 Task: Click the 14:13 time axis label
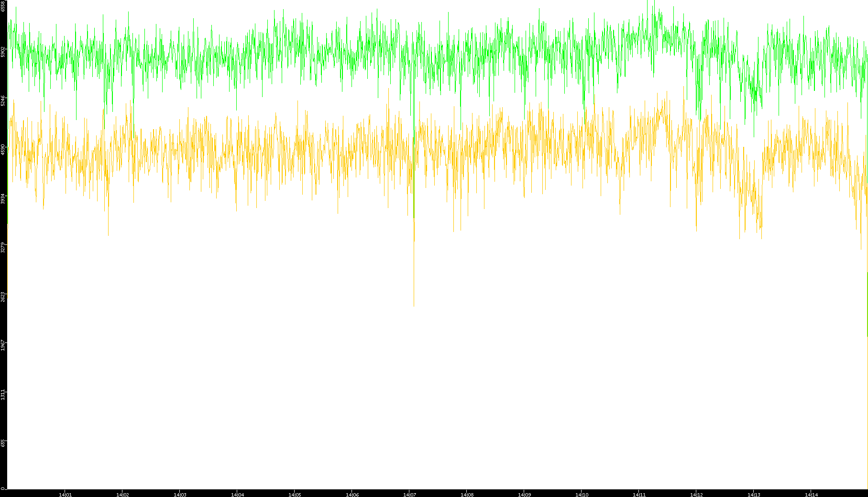pyautogui.click(x=754, y=494)
